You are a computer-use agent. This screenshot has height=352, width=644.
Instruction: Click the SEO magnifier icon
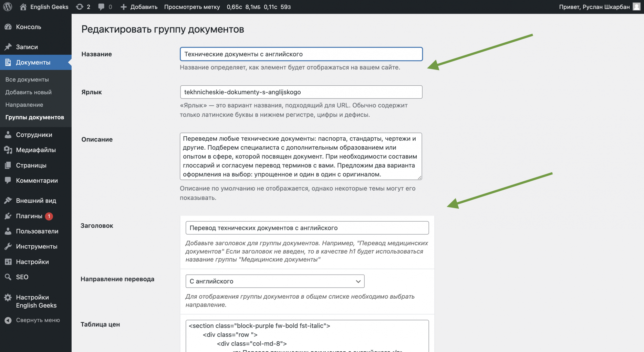click(x=8, y=277)
